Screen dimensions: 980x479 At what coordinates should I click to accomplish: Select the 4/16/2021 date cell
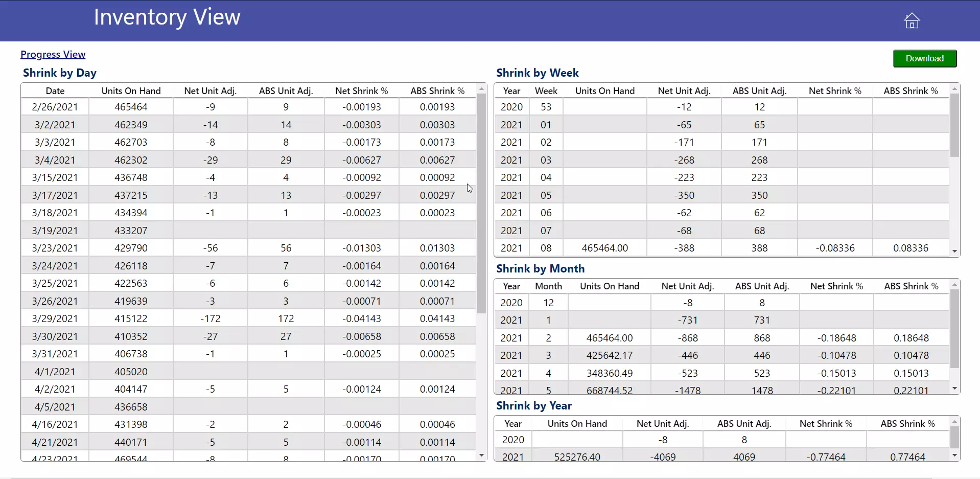[55, 424]
